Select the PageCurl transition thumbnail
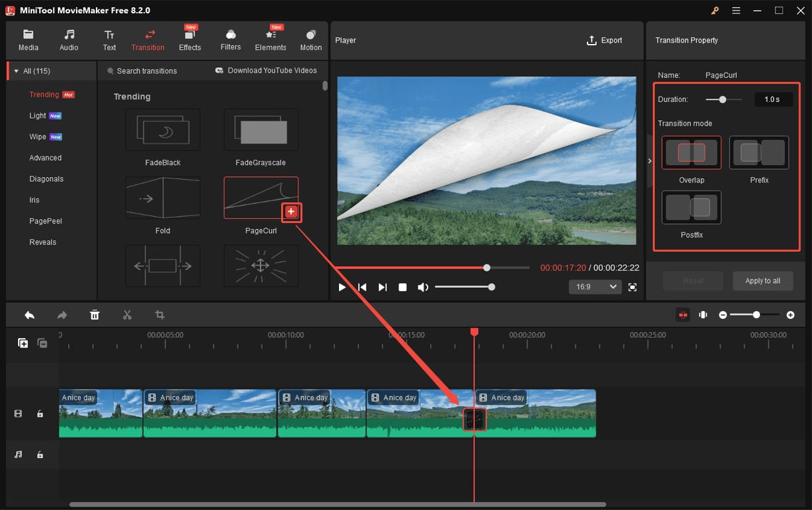The height and width of the screenshot is (510, 812). coord(260,198)
